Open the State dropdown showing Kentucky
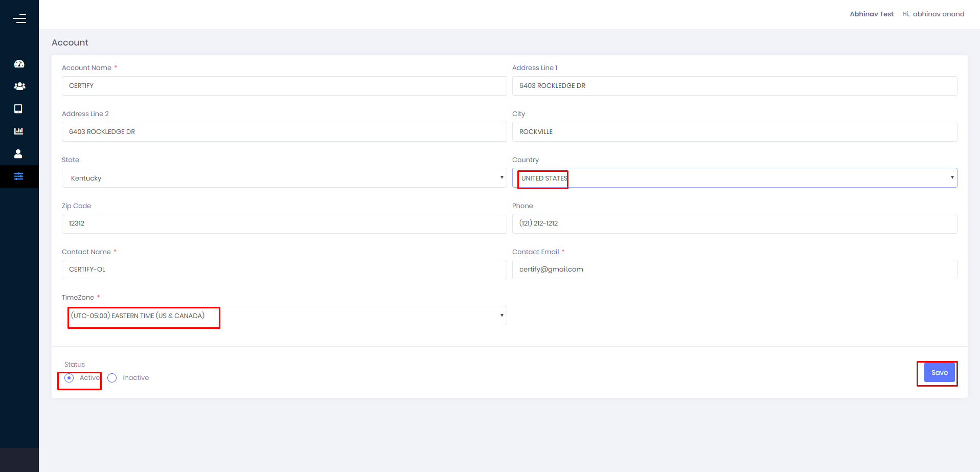 (x=284, y=178)
